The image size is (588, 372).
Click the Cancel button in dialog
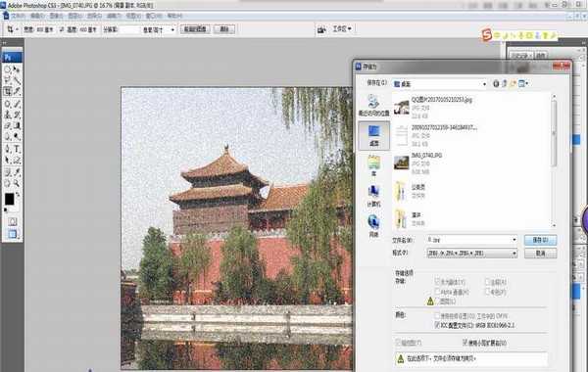(540, 254)
